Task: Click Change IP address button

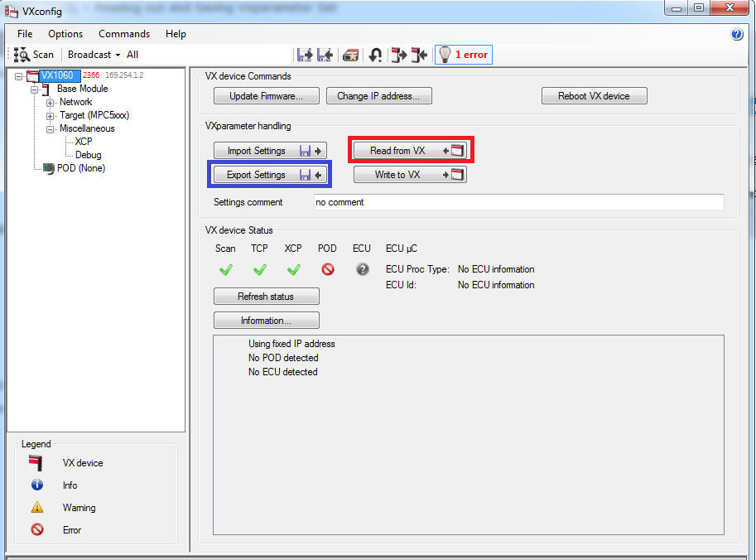Action: pyautogui.click(x=378, y=96)
